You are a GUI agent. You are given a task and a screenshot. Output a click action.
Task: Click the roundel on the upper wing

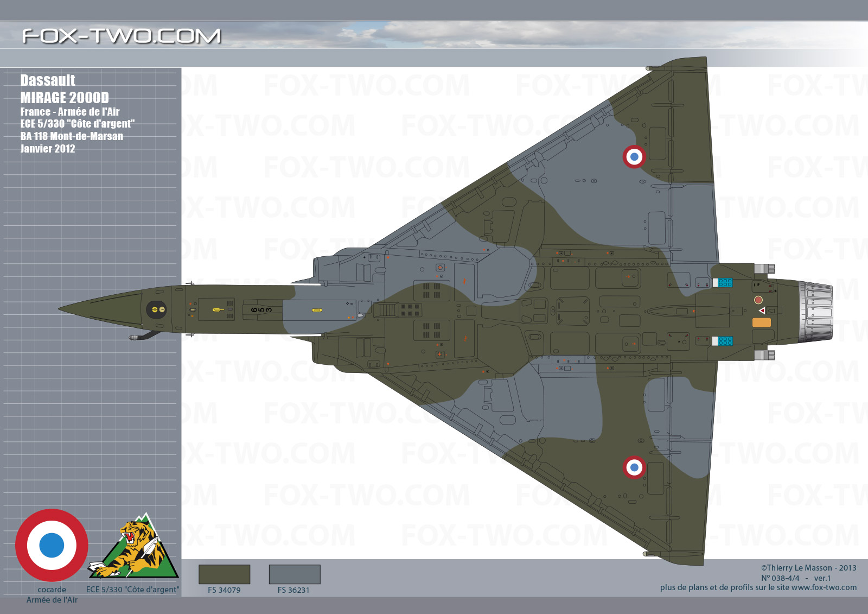tap(634, 157)
